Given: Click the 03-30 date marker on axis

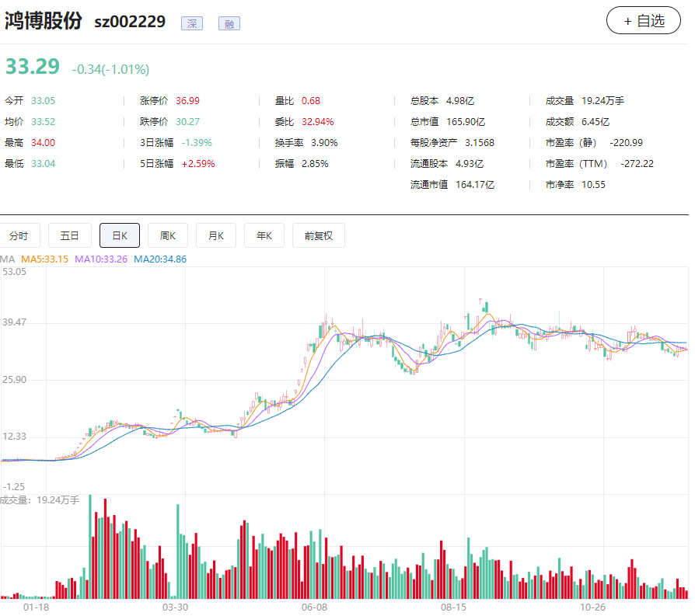Looking at the screenshot, I should (175, 607).
